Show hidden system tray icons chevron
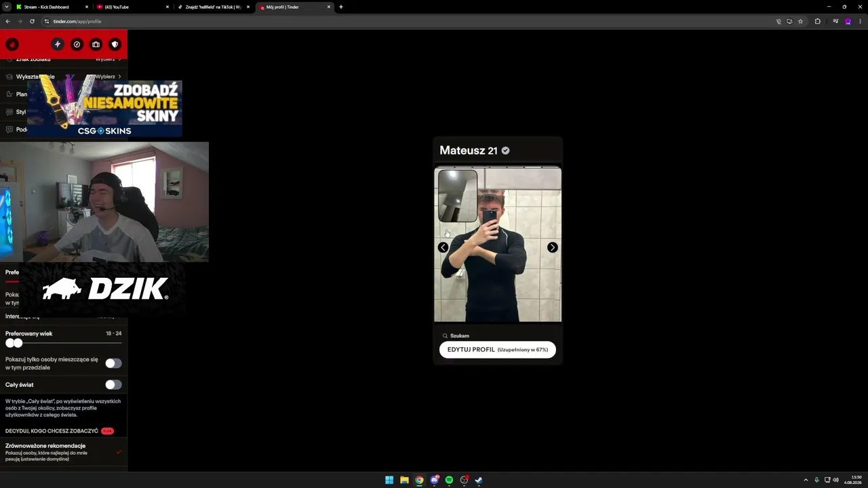 click(806, 480)
